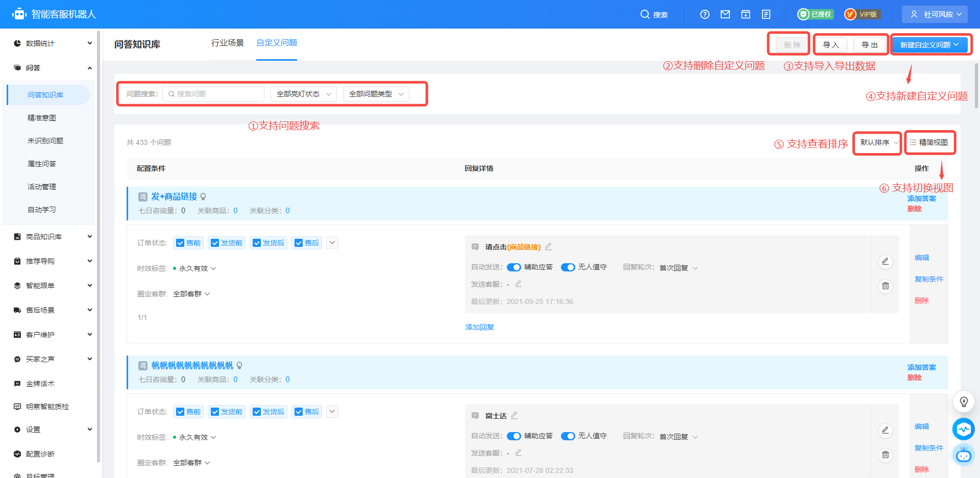Click 添加答案 for 帆帆帆帆 question
This screenshot has width=980, height=478.
tap(922, 367)
